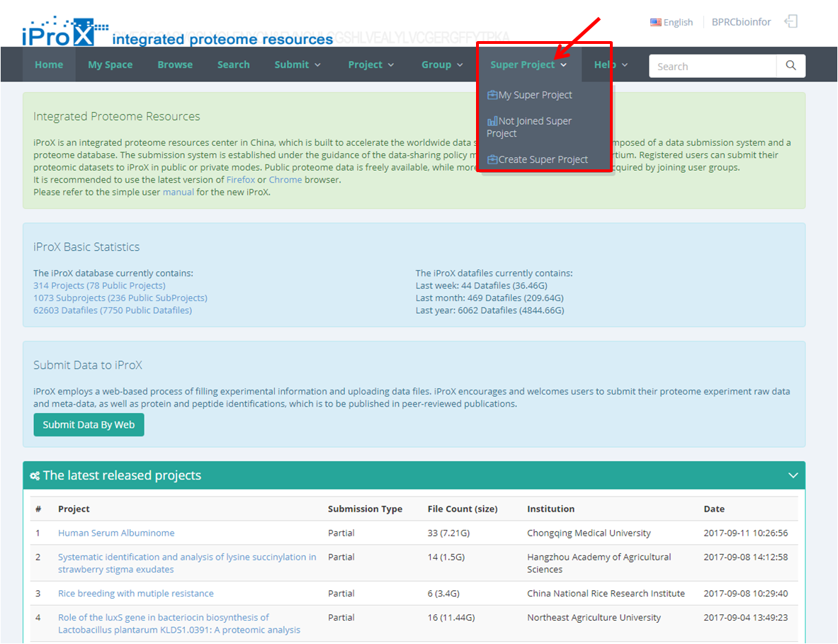The image size is (838, 644).
Task: Click the logout icon beside BPRCbioinfor
Action: click(791, 21)
